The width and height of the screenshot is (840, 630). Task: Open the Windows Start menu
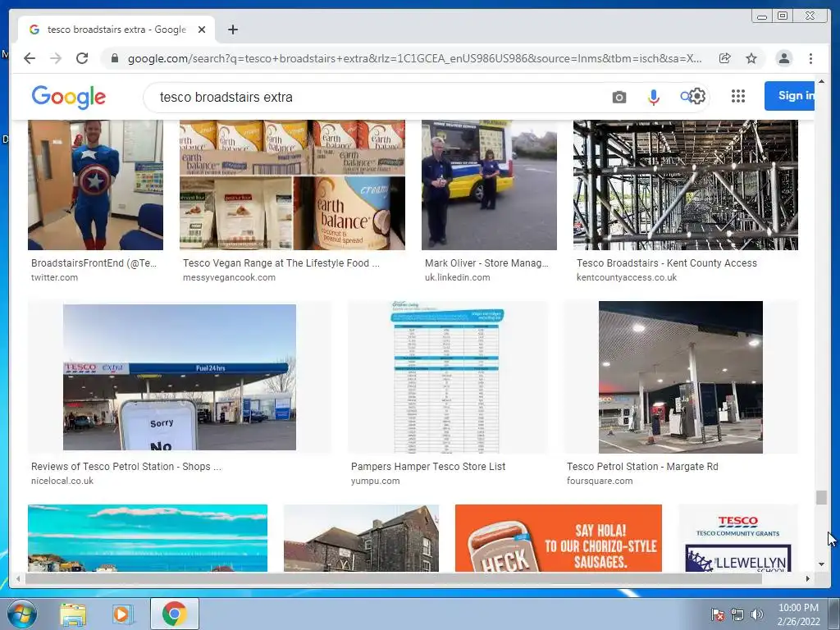21,614
